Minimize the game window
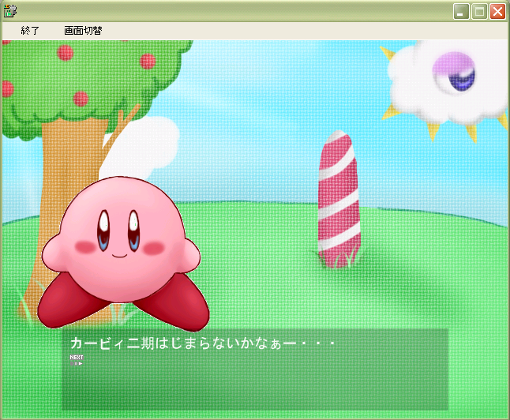This screenshot has width=510, height=420. pyautogui.click(x=461, y=12)
